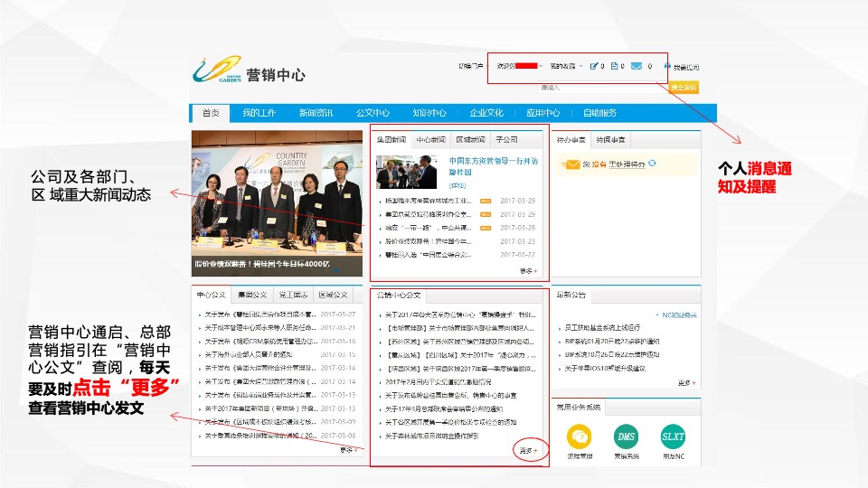Expand the 我的收藏 dropdown in header

566,66
